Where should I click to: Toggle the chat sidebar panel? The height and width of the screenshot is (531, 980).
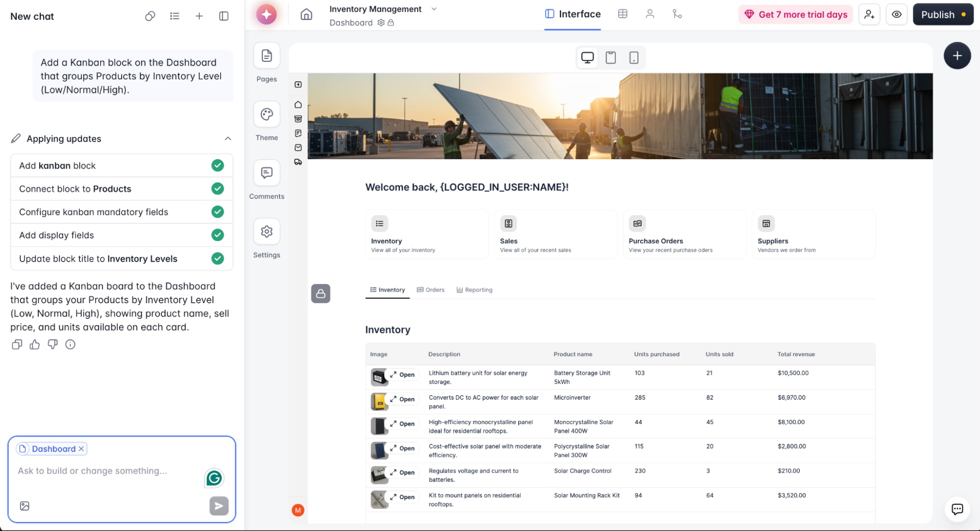(224, 16)
